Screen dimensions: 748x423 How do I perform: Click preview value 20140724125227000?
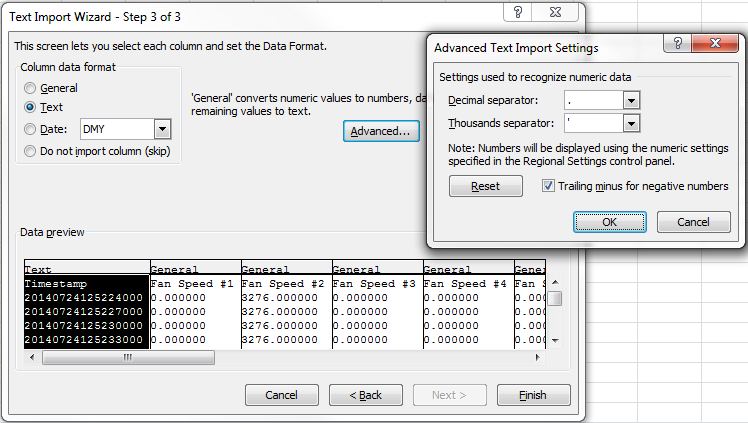click(x=83, y=311)
